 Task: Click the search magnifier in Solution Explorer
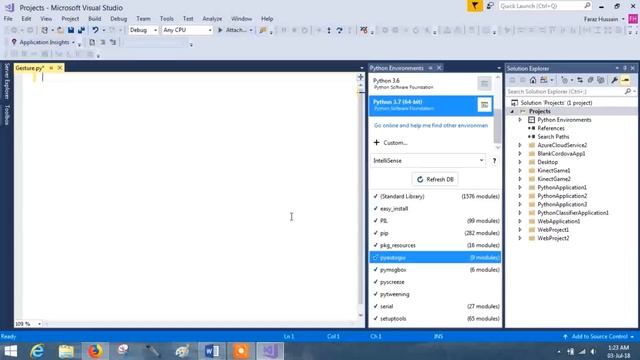628,91
